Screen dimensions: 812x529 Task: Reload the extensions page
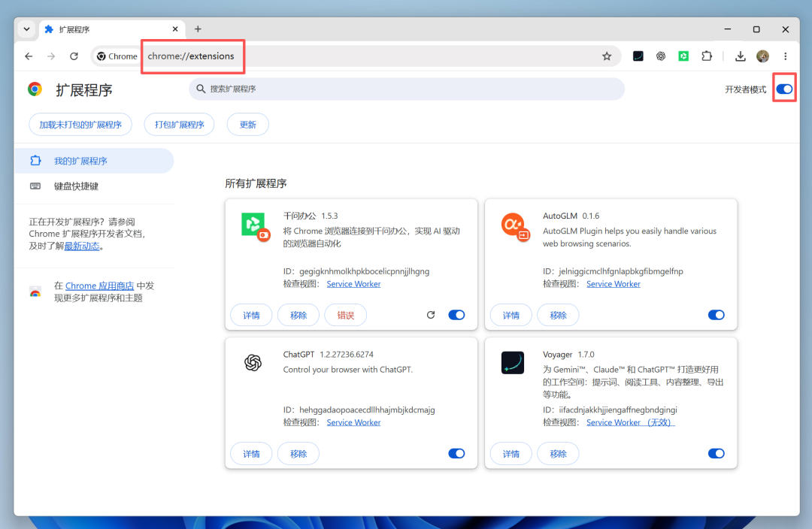coord(74,56)
